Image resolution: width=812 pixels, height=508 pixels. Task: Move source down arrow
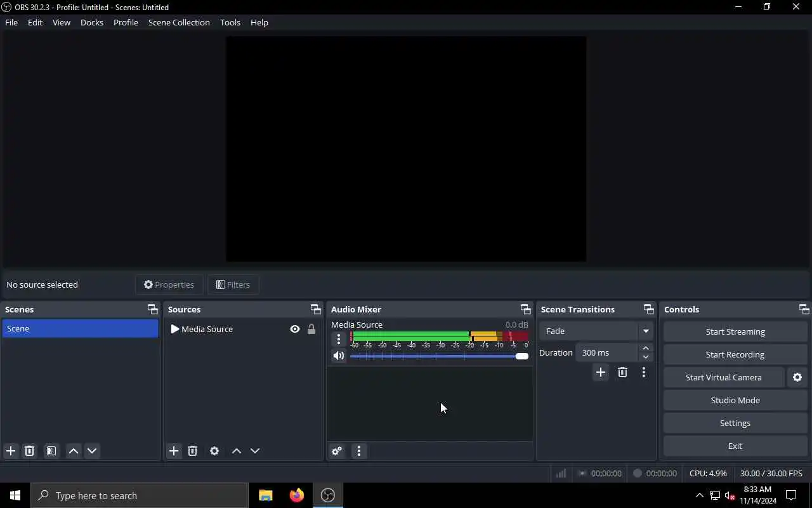(x=255, y=451)
